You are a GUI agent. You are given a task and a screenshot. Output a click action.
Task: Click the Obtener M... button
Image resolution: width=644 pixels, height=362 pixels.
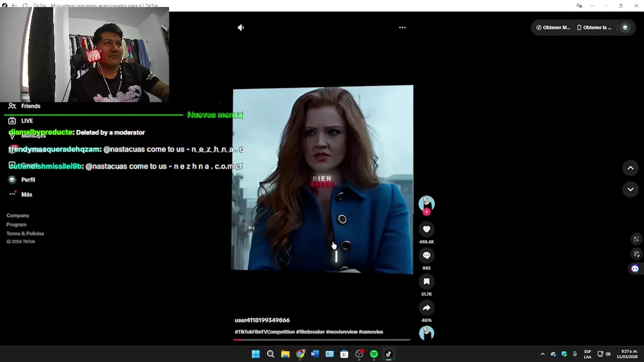click(x=553, y=28)
